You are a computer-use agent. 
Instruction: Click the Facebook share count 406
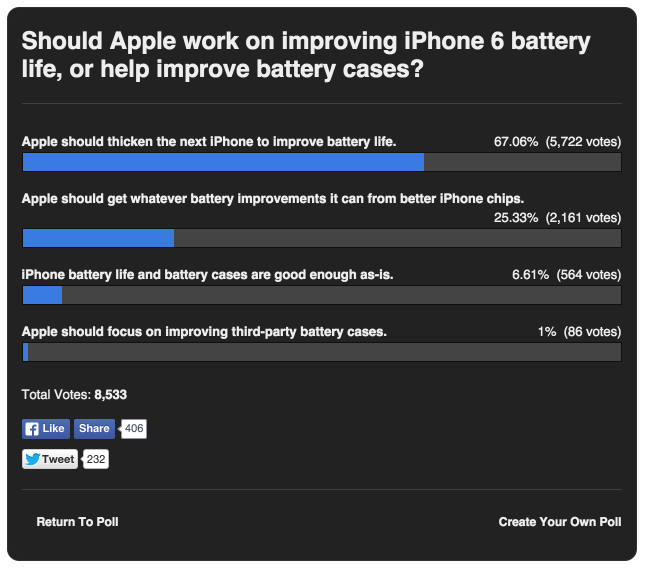click(x=135, y=429)
